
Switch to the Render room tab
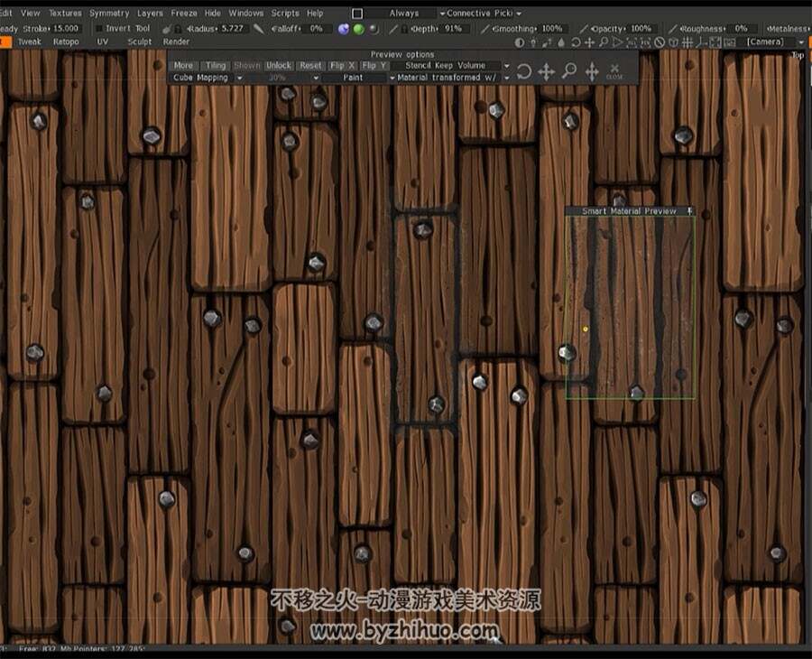[176, 42]
